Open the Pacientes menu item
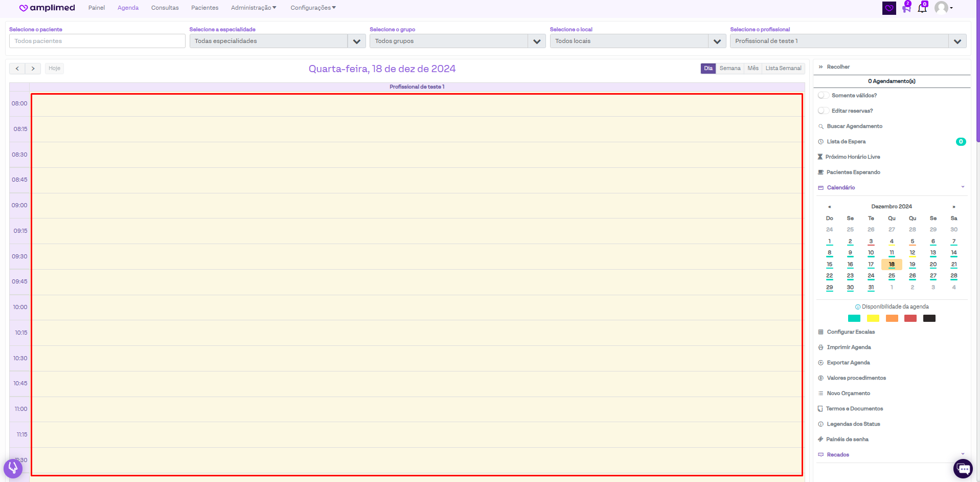The height and width of the screenshot is (482, 980). point(204,8)
